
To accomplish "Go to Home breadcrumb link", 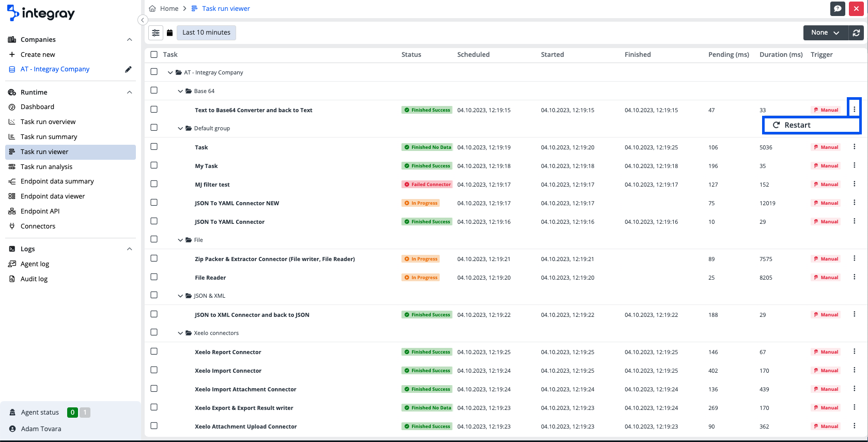I will pos(169,8).
